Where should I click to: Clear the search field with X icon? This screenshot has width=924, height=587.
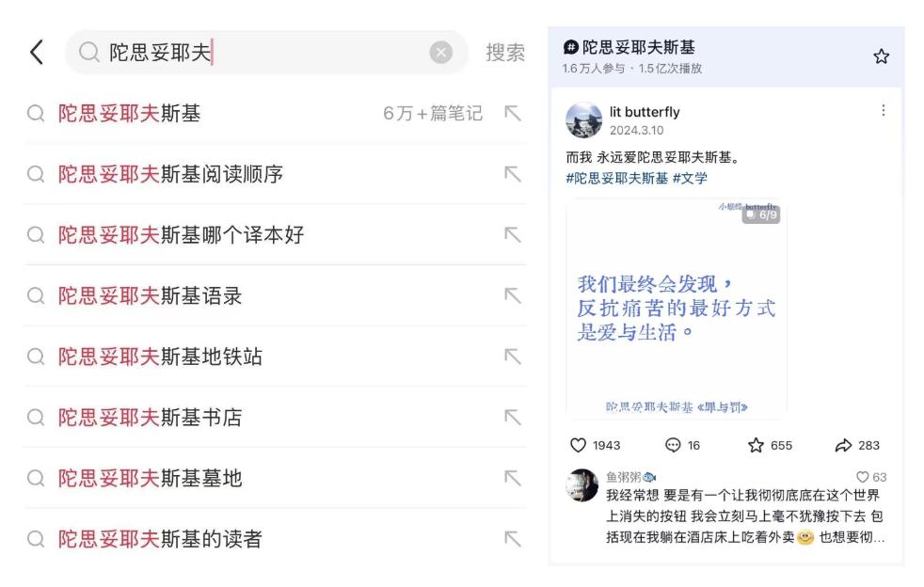[x=440, y=53]
